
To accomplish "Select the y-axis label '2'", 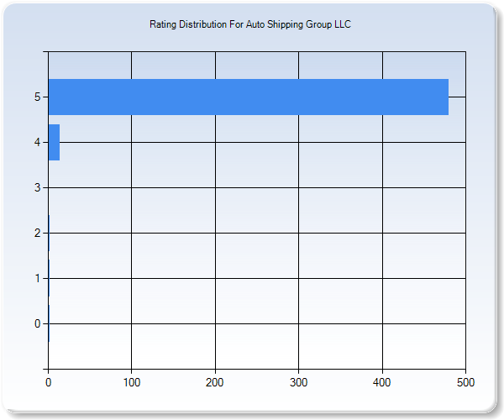I will 37,233.
